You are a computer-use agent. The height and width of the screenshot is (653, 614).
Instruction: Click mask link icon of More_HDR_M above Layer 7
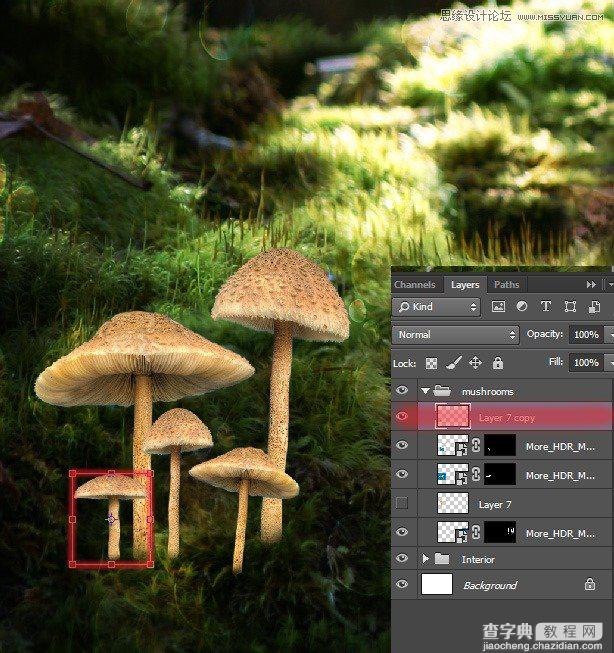(x=476, y=475)
